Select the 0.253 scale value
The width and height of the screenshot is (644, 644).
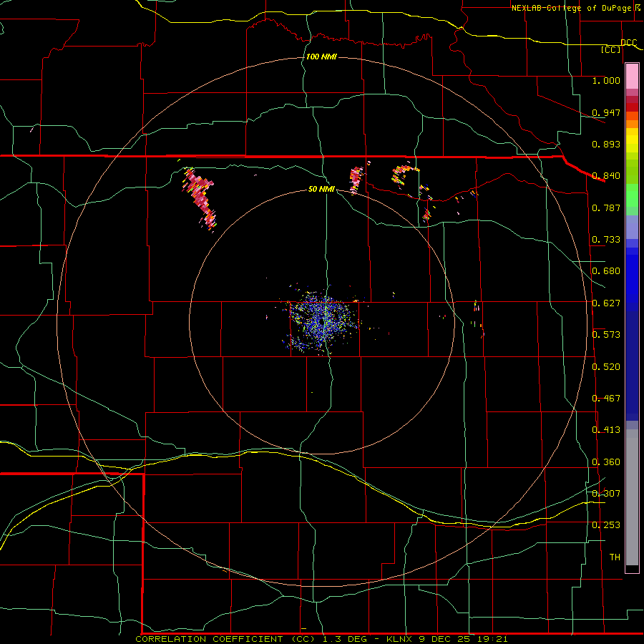[x=606, y=525]
